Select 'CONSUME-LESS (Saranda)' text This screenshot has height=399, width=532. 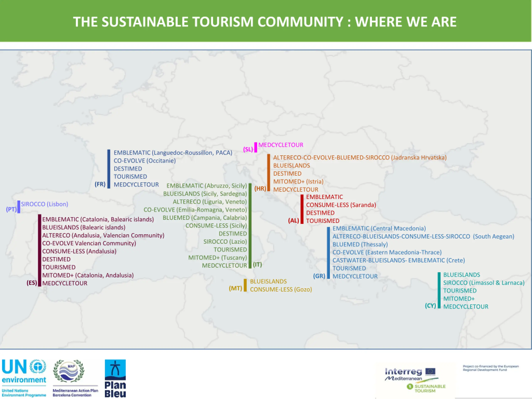click(341, 205)
